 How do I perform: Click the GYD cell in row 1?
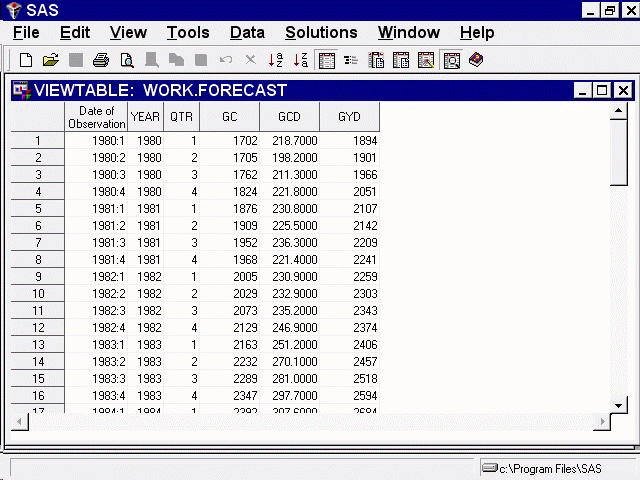349,141
